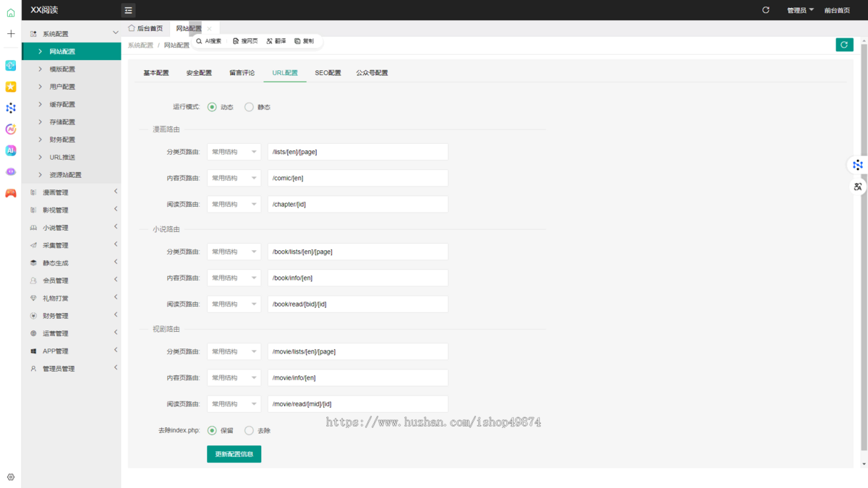Click the plus icon in the browser sidebar

coord(11,34)
